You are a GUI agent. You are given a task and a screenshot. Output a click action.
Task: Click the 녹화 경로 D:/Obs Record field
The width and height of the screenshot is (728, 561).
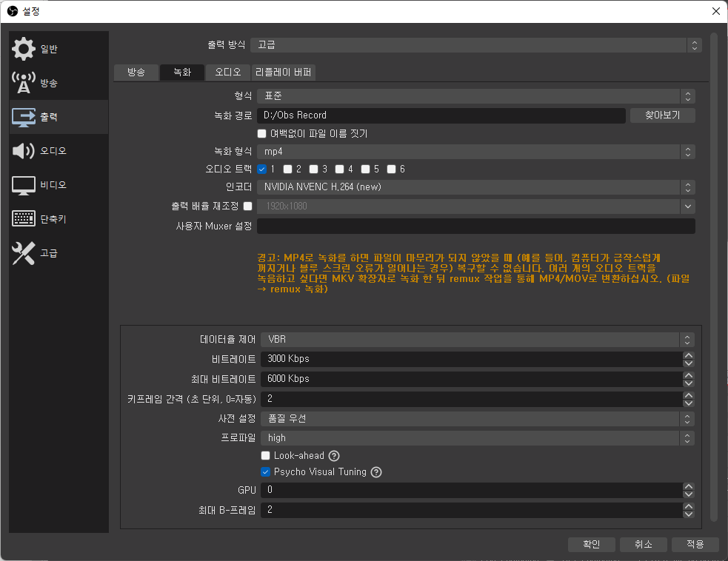tap(441, 115)
